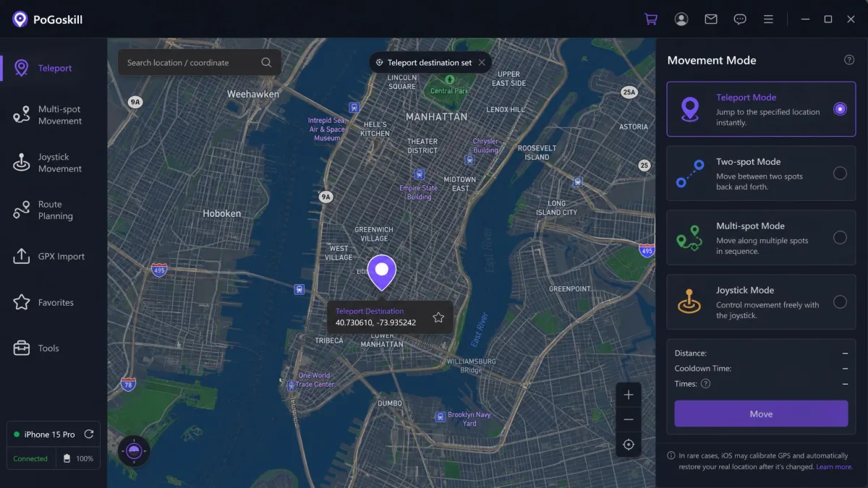Click the Multi-spot Mode green pins icon
The image size is (868, 488).
click(x=689, y=239)
